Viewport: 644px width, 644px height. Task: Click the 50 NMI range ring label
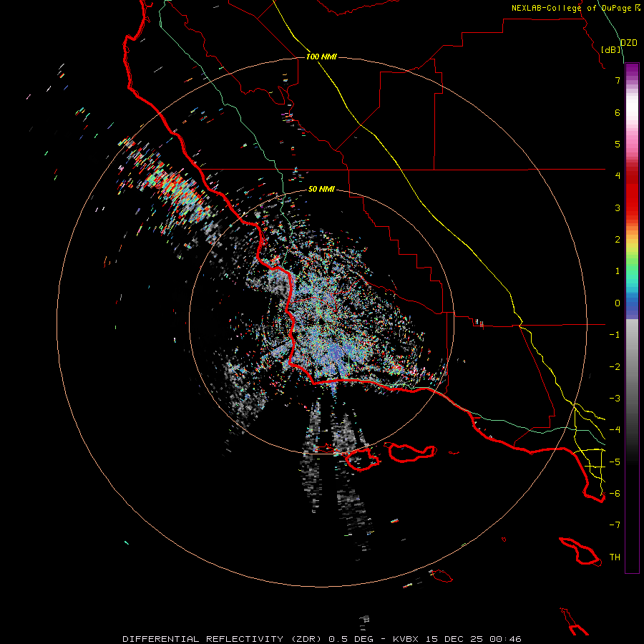click(321, 189)
